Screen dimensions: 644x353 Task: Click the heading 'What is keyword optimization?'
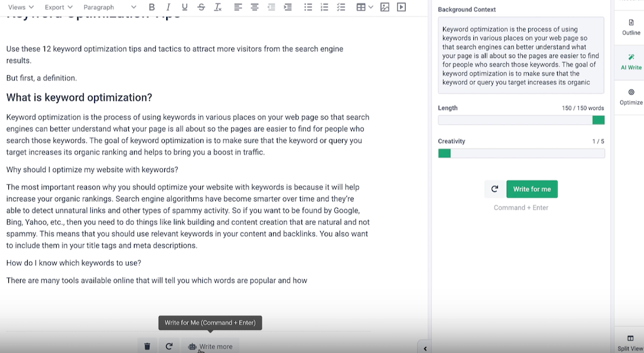[x=79, y=97]
